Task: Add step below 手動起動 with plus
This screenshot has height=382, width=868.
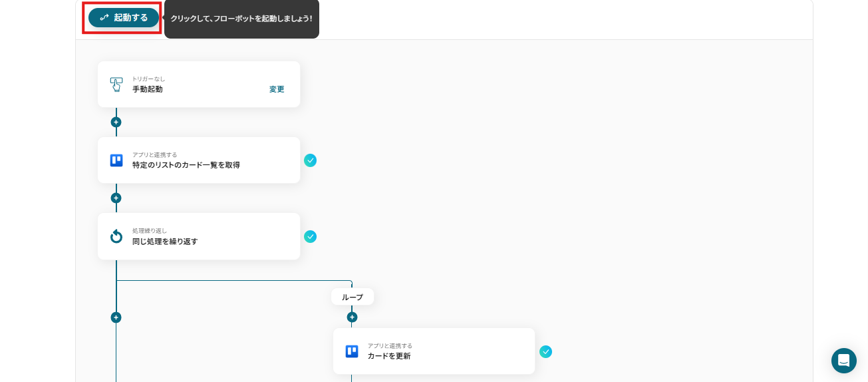Action: pos(116,122)
